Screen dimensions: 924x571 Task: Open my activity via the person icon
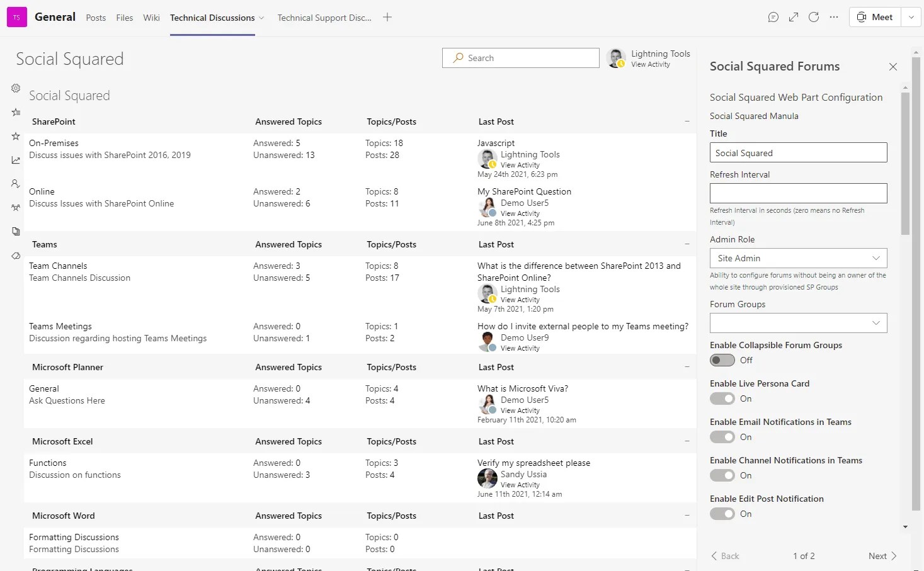(16, 183)
